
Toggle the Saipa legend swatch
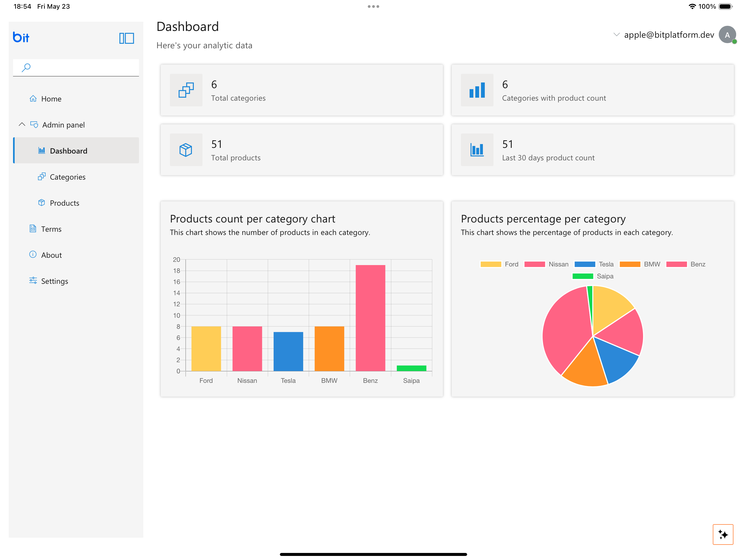[x=583, y=276]
